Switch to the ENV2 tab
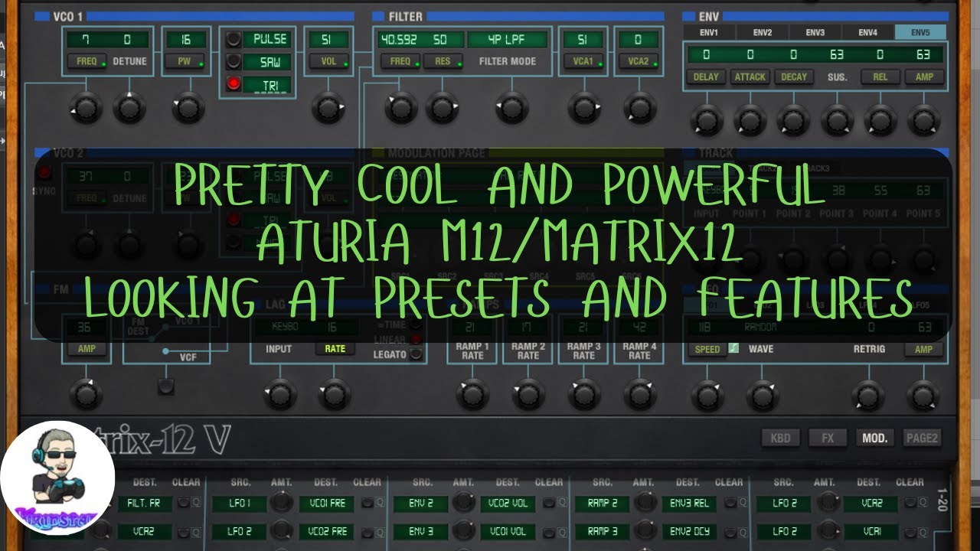The image size is (980, 551). pos(762,32)
